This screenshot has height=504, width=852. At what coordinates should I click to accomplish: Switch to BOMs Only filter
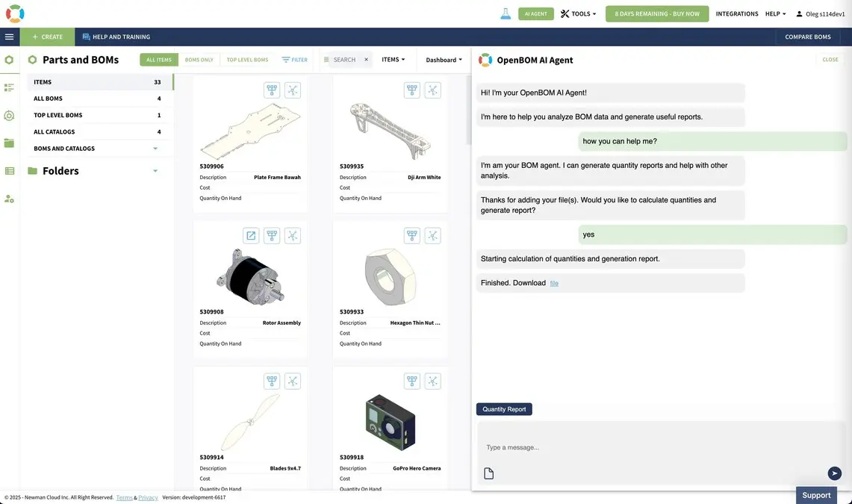click(x=199, y=60)
